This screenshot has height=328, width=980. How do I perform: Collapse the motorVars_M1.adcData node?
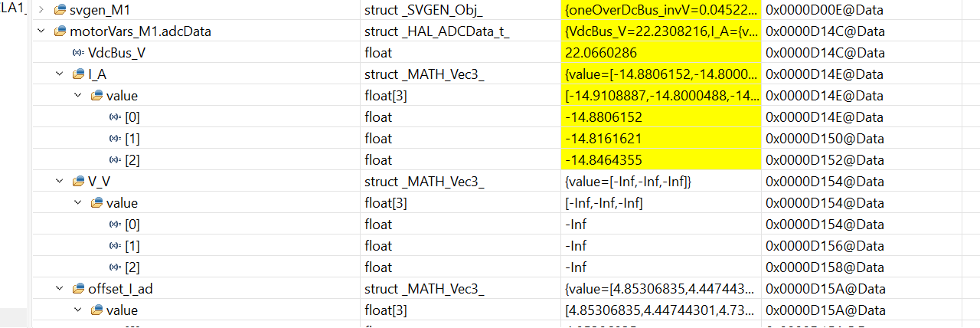click(x=41, y=31)
